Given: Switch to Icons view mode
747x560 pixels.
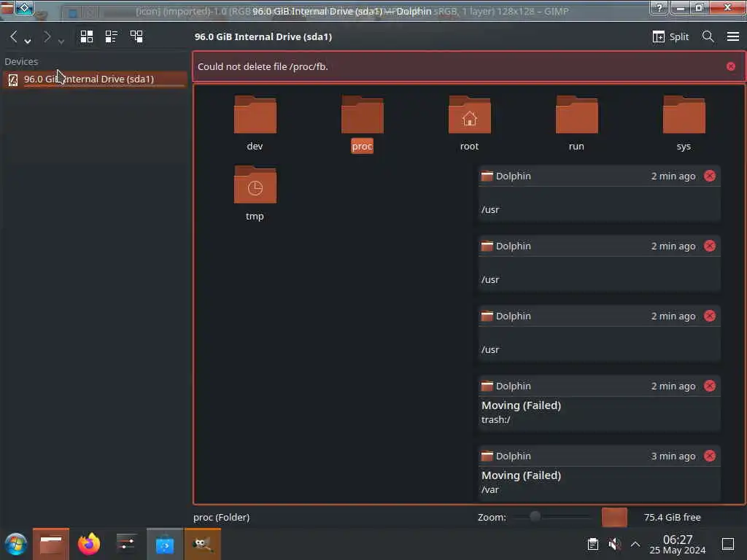Looking at the screenshot, I should coord(87,36).
